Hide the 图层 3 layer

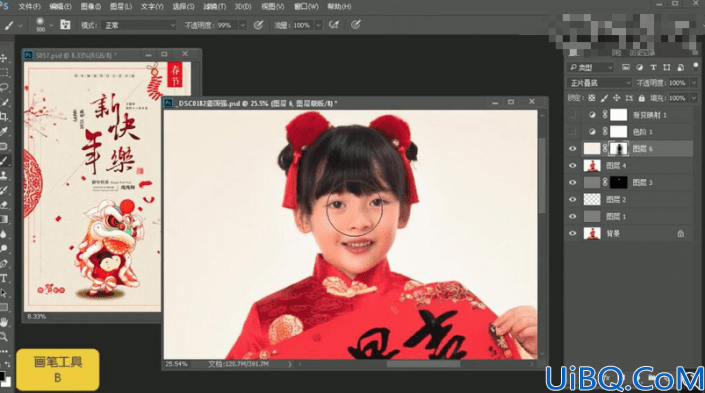tap(572, 183)
